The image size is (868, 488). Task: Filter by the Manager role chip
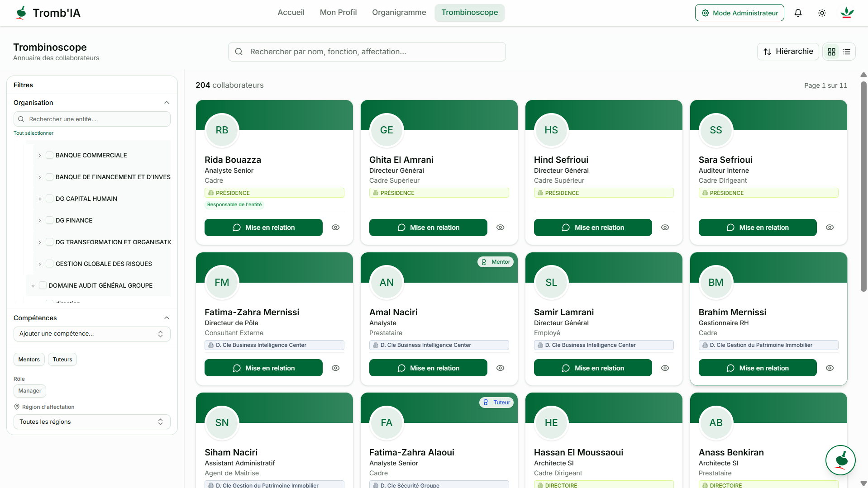click(x=30, y=391)
